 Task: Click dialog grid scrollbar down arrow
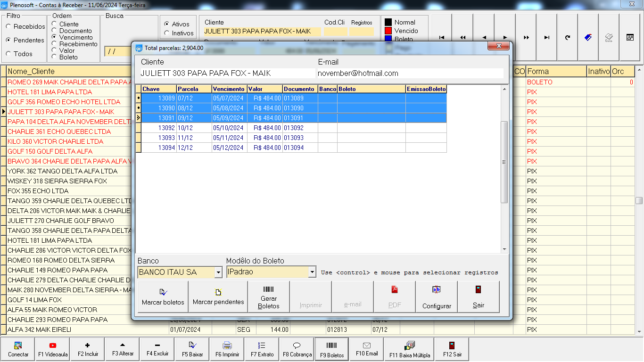click(x=504, y=249)
